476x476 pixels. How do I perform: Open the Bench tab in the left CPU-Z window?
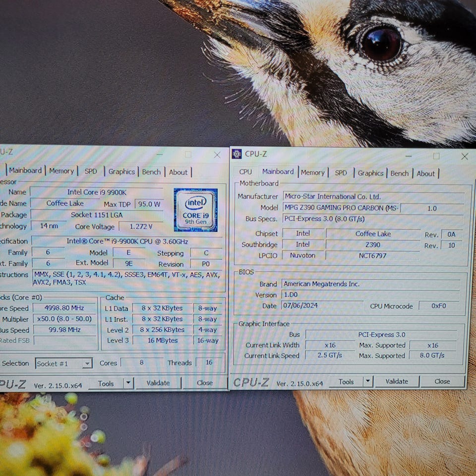click(151, 172)
